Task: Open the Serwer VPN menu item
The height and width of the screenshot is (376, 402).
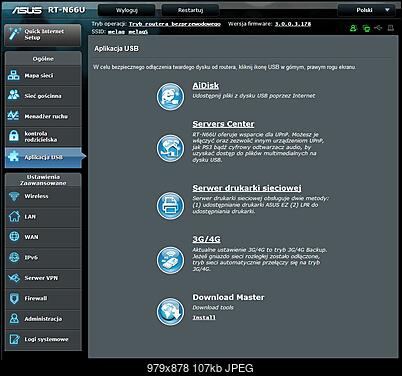Action: click(x=43, y=278)
